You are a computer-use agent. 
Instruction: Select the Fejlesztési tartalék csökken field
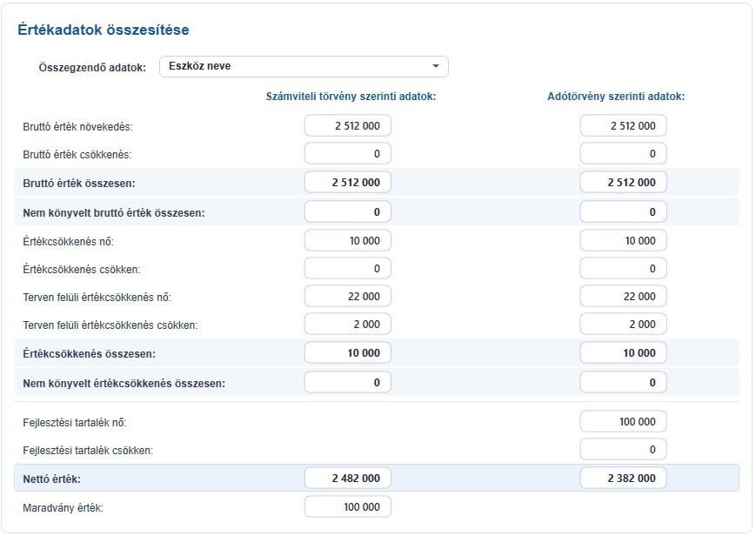coord(624,450)
